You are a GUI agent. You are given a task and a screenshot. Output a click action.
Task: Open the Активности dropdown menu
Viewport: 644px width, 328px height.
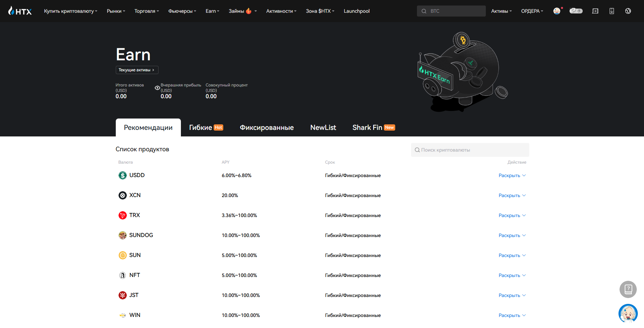281,11
